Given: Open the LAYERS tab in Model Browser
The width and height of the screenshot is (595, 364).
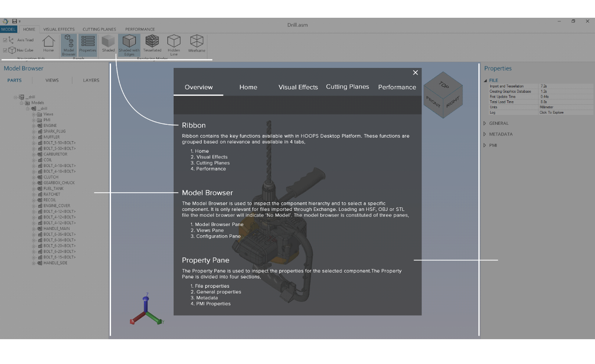Looking at the screenshot, I should [x=91, y=80].
